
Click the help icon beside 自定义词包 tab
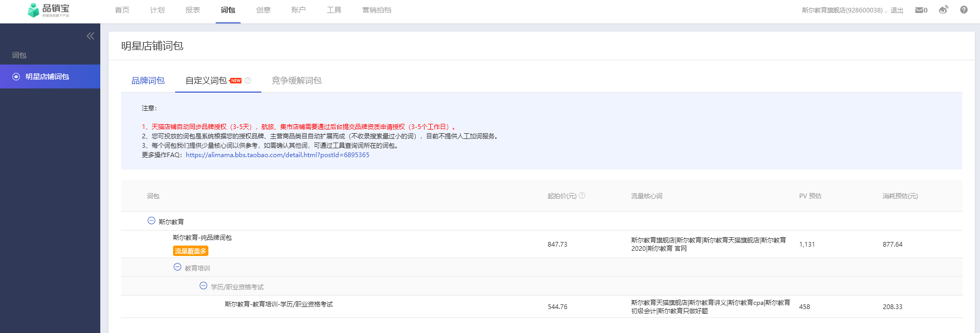248,81
